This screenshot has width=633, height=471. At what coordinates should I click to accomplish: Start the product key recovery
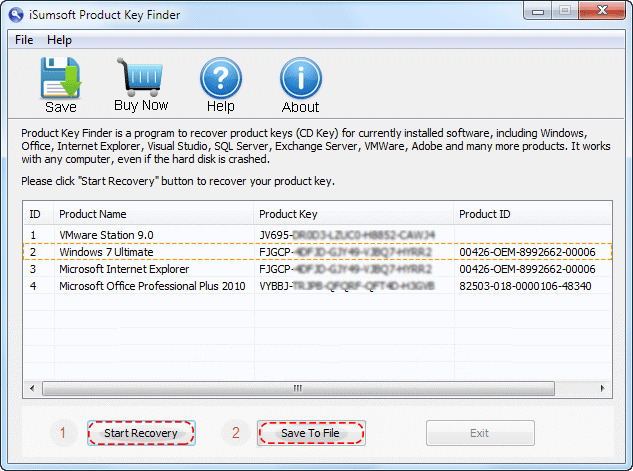click(x=141, y=433)
